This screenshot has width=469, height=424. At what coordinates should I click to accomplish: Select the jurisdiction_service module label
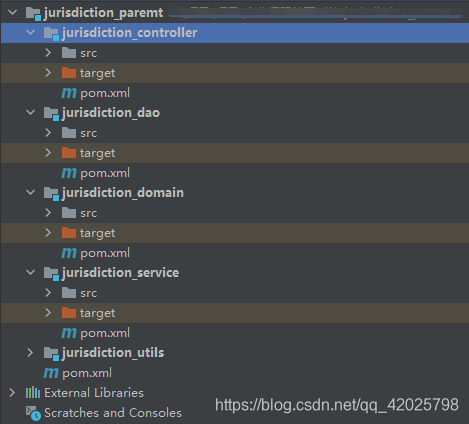point(120,273)
